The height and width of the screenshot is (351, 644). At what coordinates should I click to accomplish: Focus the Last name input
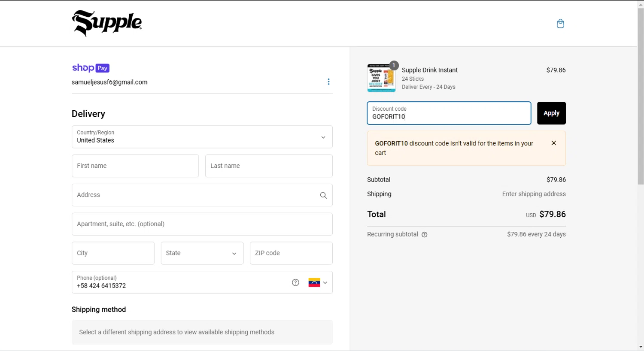click(268, 166)
